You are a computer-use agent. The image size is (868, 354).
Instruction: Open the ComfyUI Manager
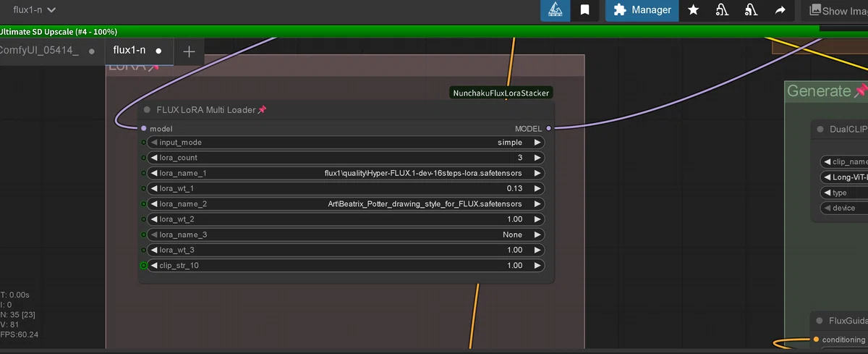tap(642, 10)
